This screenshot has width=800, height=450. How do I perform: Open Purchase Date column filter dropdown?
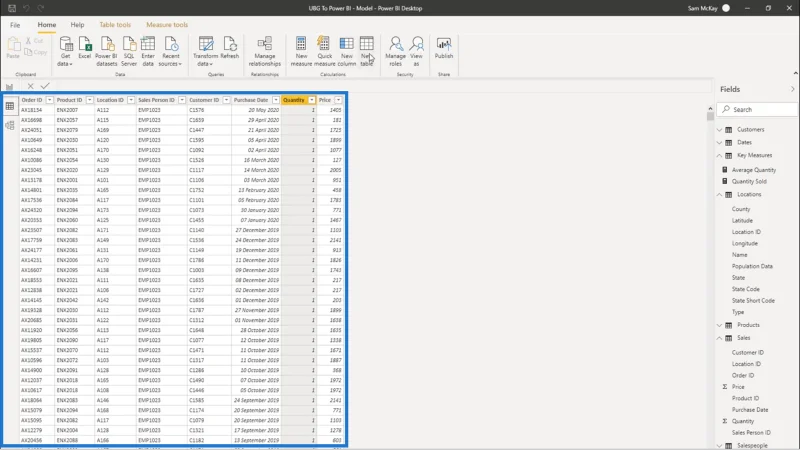276,100
